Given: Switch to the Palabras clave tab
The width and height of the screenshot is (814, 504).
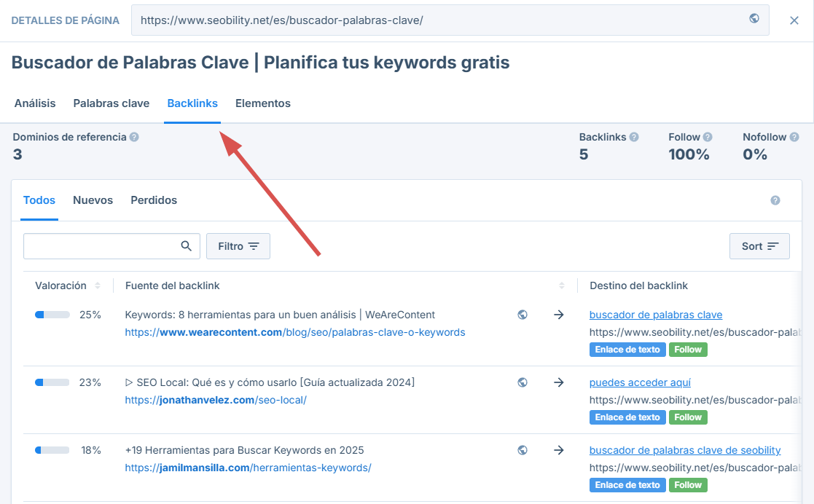Looking at the screenshot, I should click(x=111, y=103).
